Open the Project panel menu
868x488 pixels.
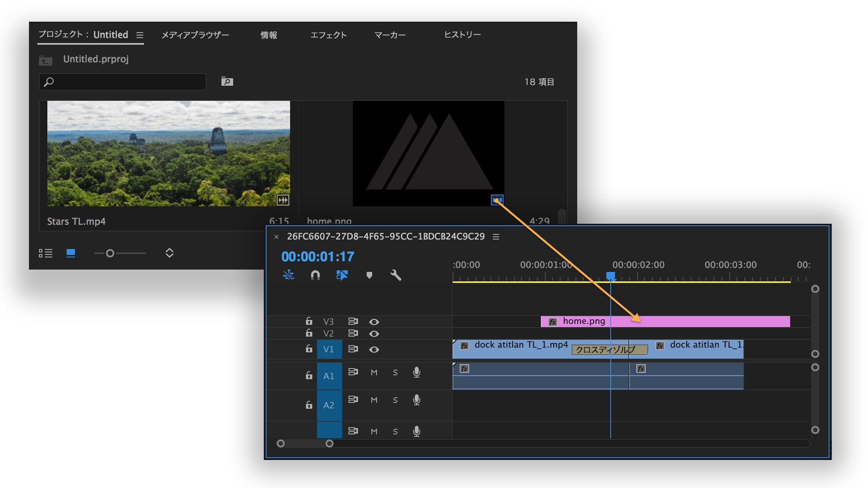pyautogui.click(x=140, y=35)
